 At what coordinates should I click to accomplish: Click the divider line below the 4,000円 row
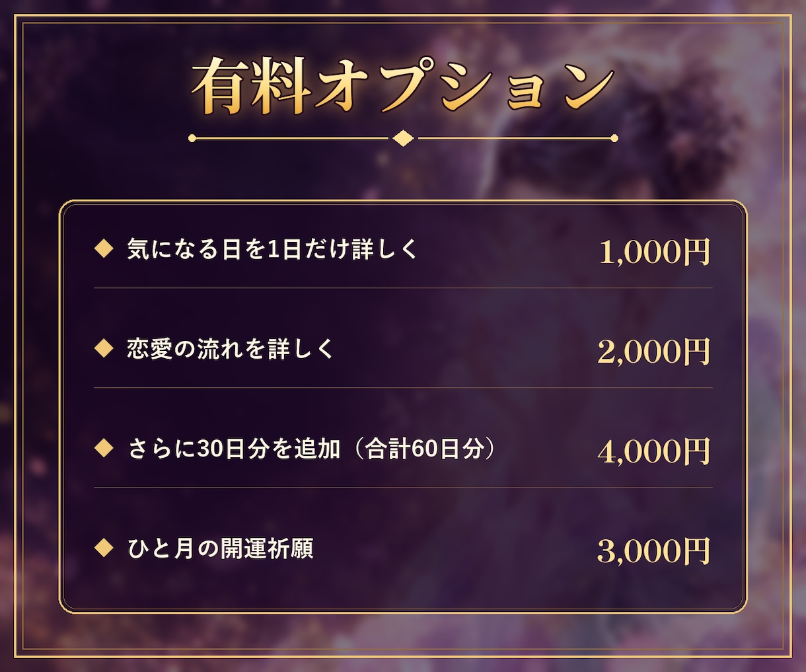click(x=403, y=488)
